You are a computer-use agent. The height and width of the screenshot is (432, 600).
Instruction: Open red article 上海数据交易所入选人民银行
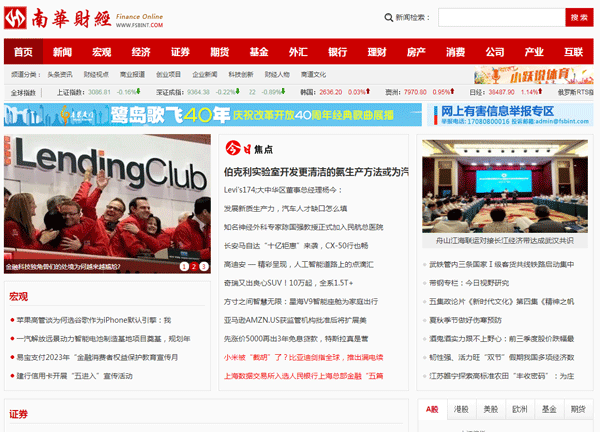[303, 376]
